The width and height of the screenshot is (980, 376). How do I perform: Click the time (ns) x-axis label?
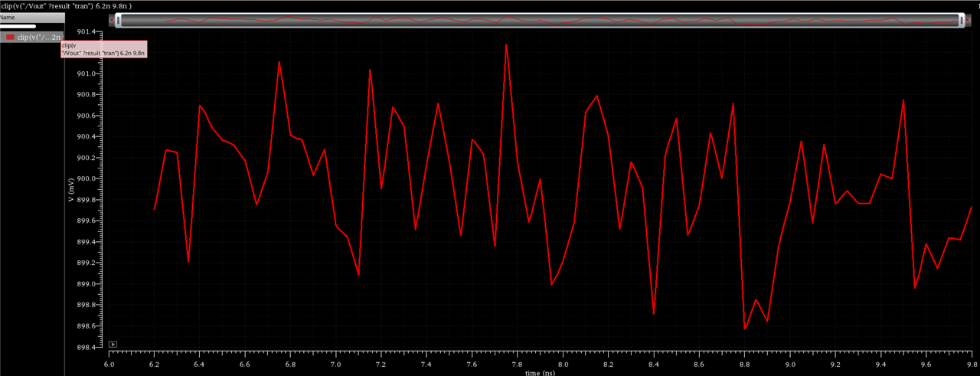click(541, 372)
